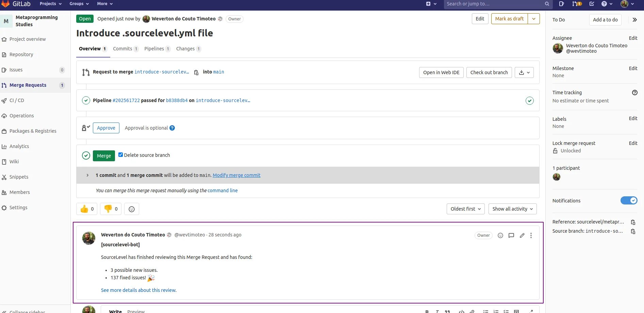Image resolution: width=644 pixels, height=313 pixels.
Task: Open the Help question mark menu
Action: pyautogui.click(x=607, y=4)
